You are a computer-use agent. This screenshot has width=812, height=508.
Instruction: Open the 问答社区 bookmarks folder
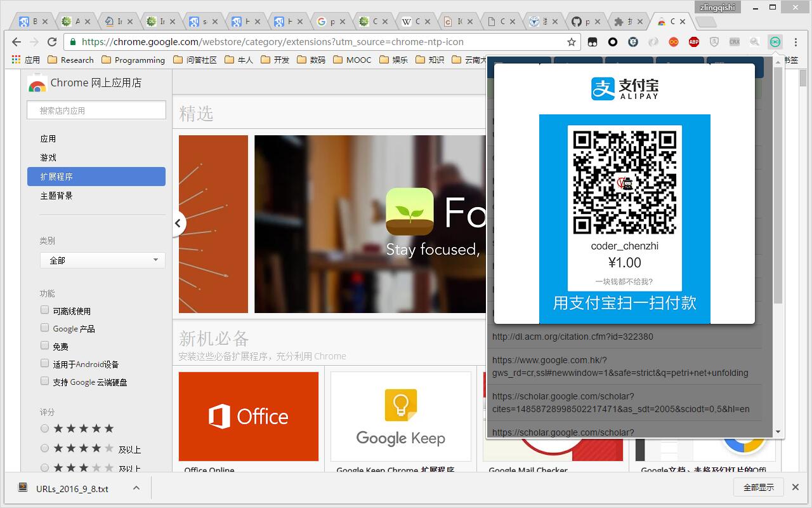tap(195, 60)
